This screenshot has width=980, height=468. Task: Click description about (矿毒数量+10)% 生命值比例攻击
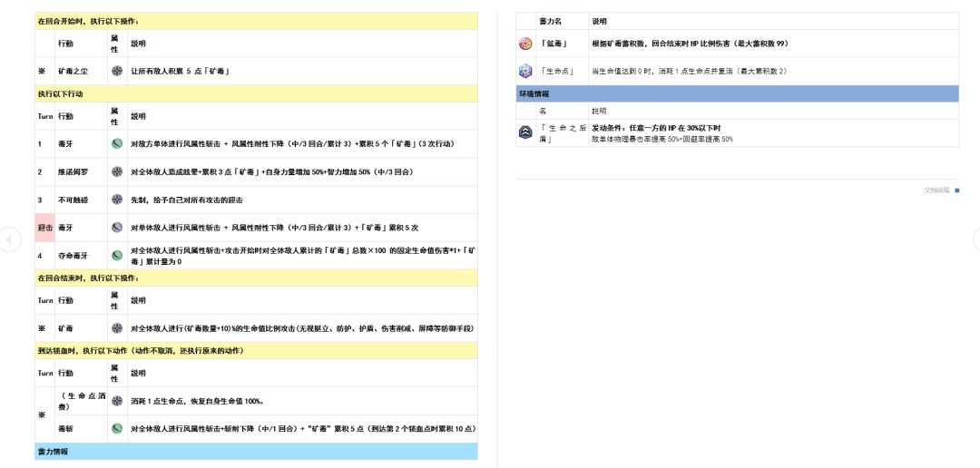coord(302,328)
